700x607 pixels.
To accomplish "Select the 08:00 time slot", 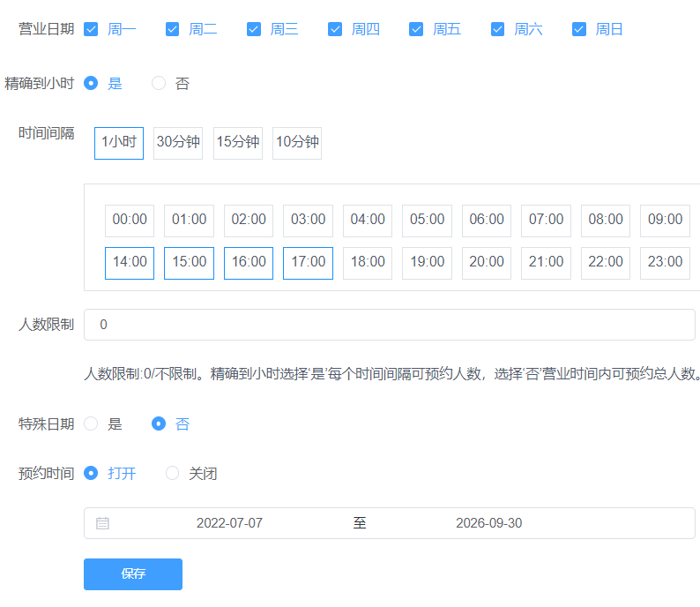I will (x=606, y=221).
